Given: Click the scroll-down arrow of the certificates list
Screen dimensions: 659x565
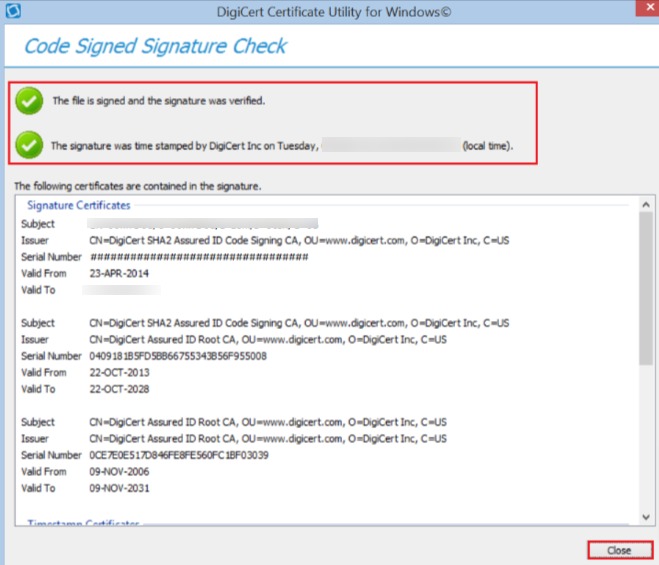Looking at the screenshot, I should [646, 517].
